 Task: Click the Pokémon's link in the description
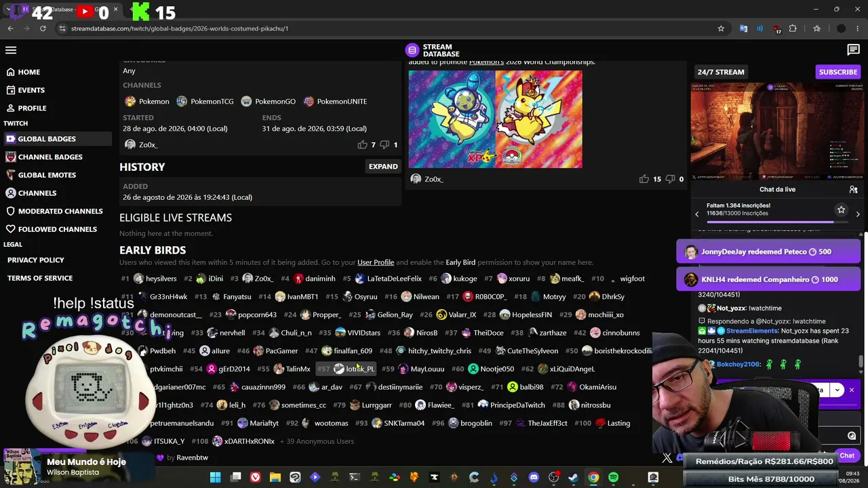click(486, 62)
